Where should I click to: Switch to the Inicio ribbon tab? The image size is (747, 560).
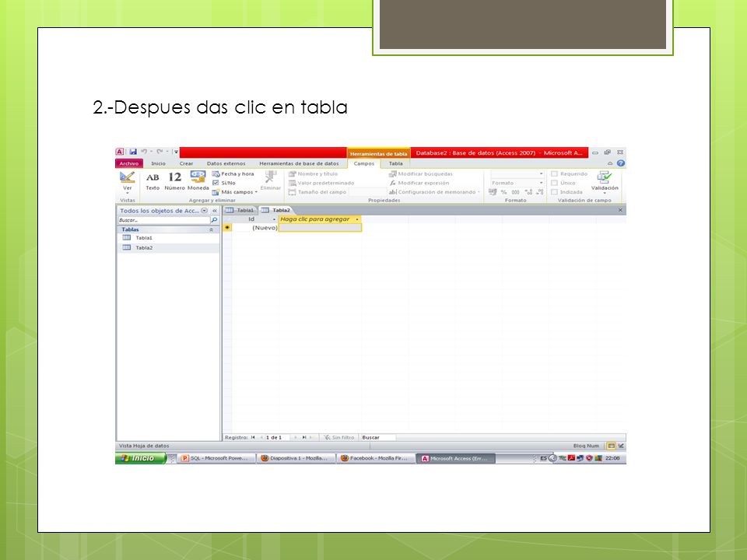(158, 163)
